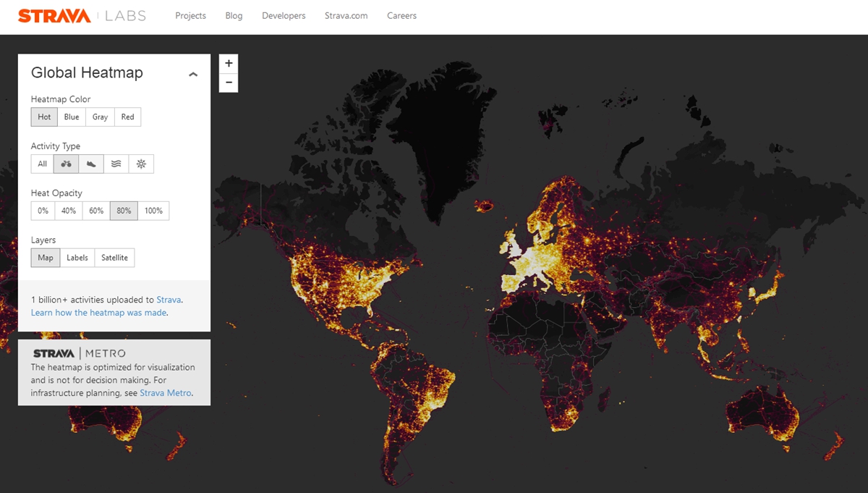Screen dimensions: 868x493
Task: Switch to the Labels layer
Action: coord(77,258)
